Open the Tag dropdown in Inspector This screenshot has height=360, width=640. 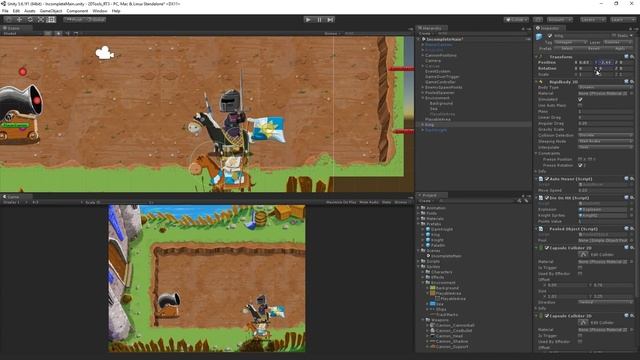click(571, 42)
